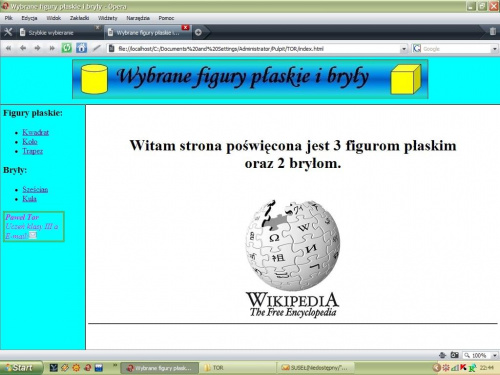Open the Trapez link
Image resolution: width=500 pixels, height=375 pixels.
[33, 151]
